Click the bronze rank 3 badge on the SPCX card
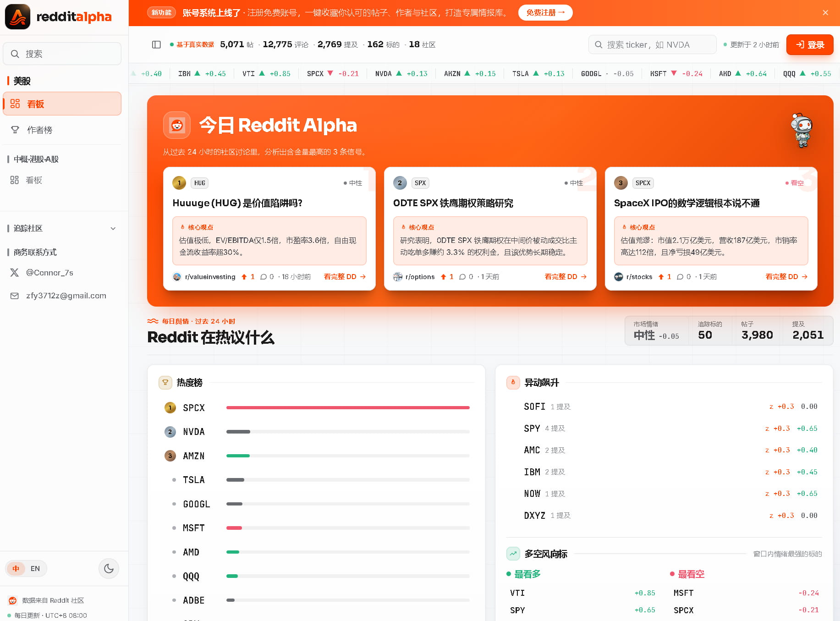 621,183
